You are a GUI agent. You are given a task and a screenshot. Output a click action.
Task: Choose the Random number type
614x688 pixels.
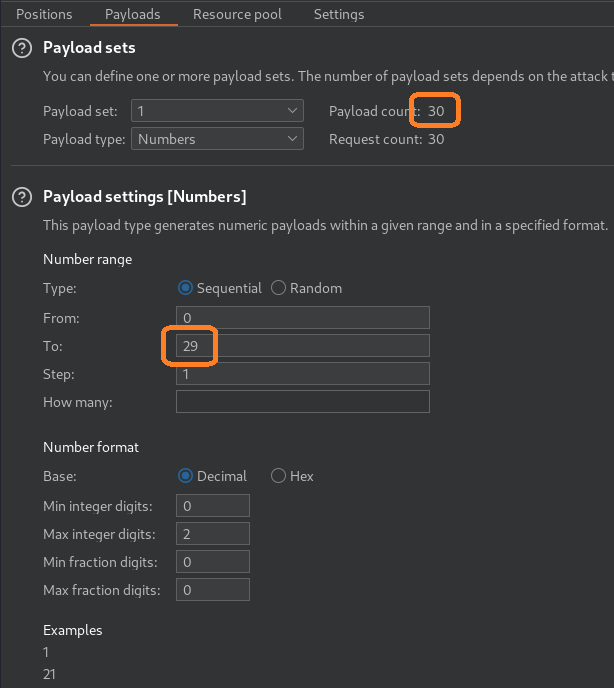[279, 288]
